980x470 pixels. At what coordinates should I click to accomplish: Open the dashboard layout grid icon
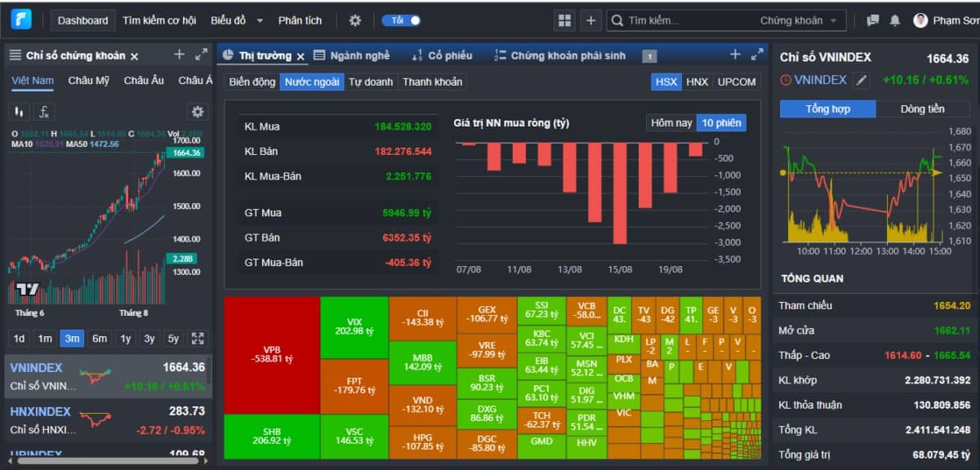coord(564,20)
